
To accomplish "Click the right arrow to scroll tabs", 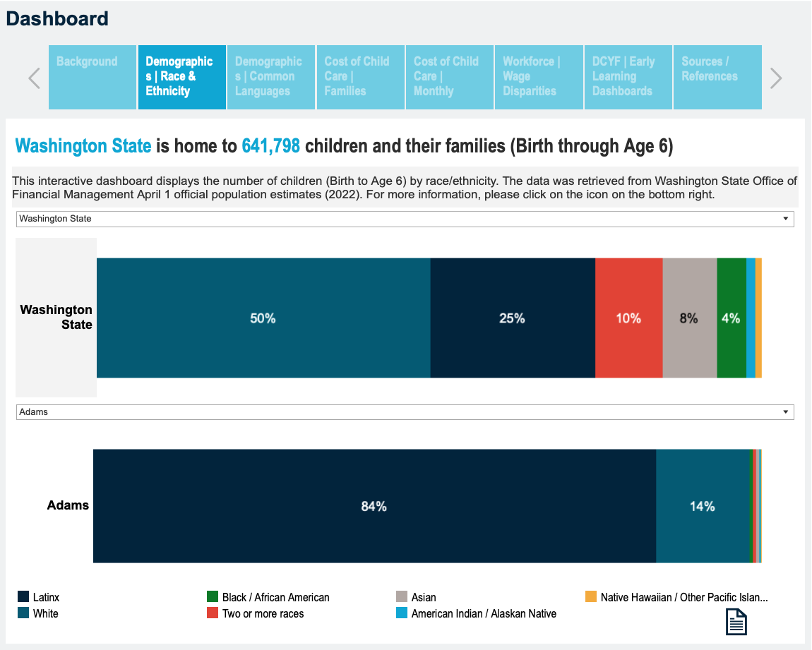I will pyautogui.click(x=776, y=78).
